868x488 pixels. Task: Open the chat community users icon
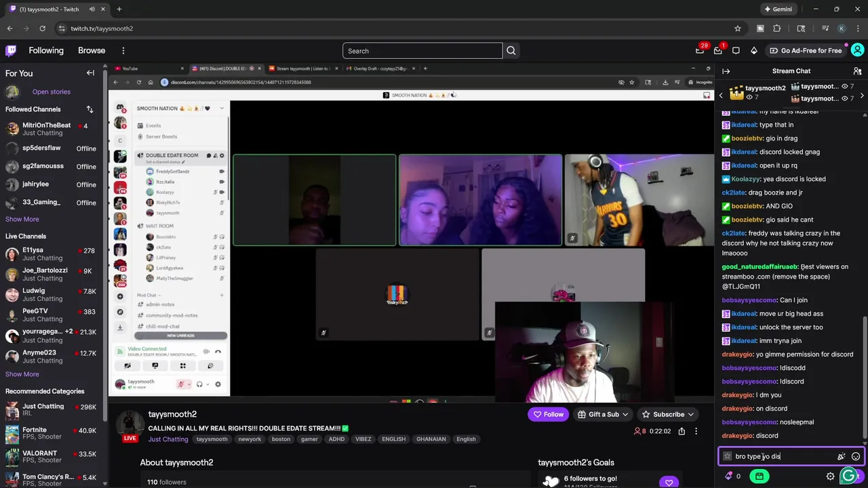coord(857,71)
